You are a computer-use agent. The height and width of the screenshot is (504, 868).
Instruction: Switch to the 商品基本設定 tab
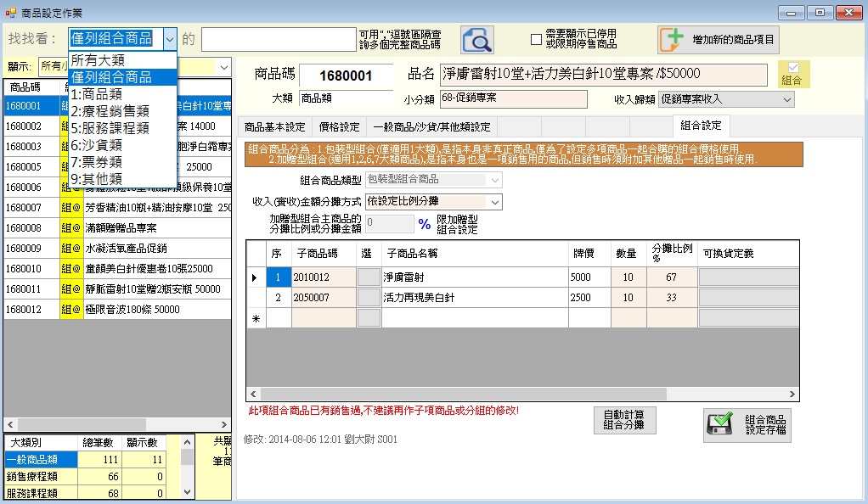click(274, 127)
